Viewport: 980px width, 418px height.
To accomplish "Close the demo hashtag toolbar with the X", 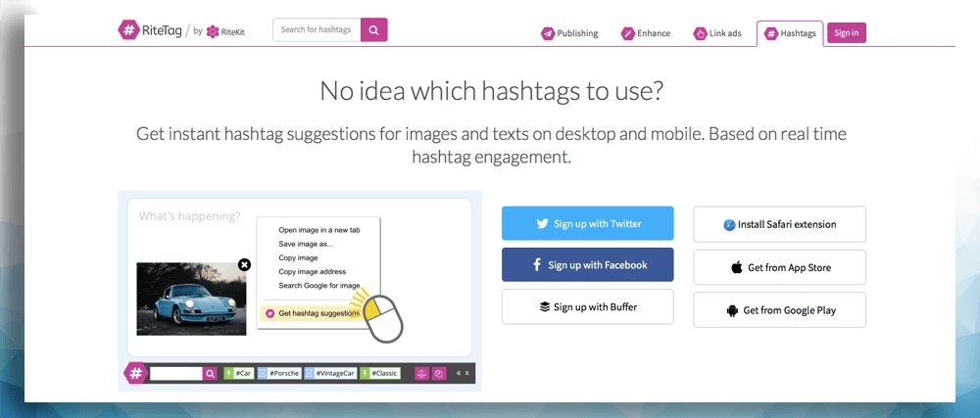I will tap(466, 373).
